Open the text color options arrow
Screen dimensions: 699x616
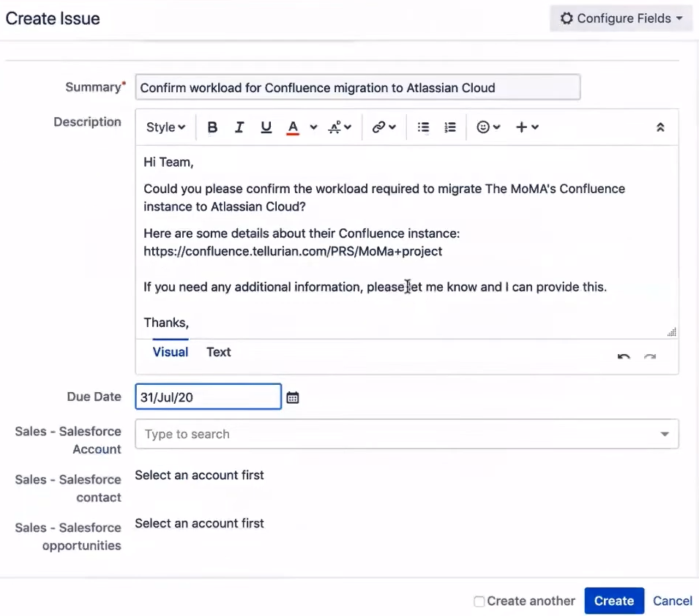coord(314,127)
